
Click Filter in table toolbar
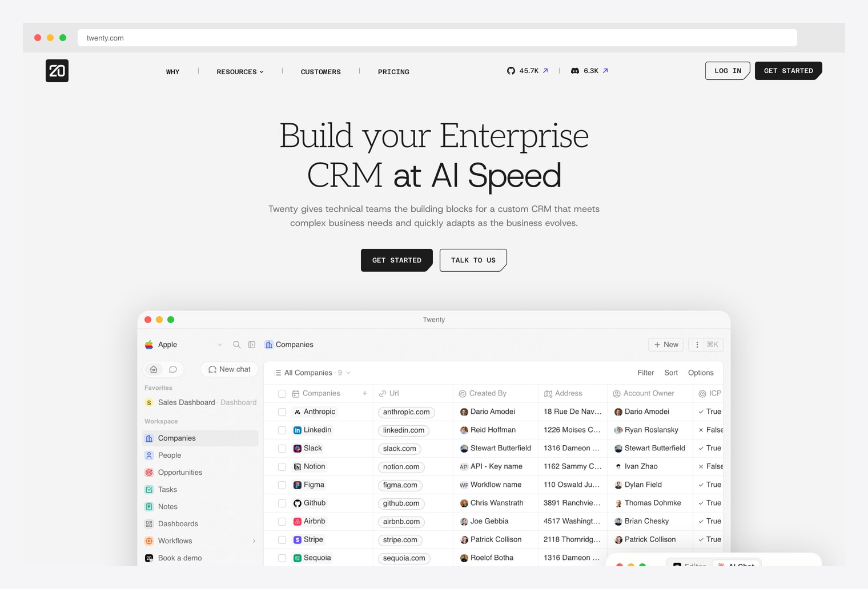coord(646,373)
